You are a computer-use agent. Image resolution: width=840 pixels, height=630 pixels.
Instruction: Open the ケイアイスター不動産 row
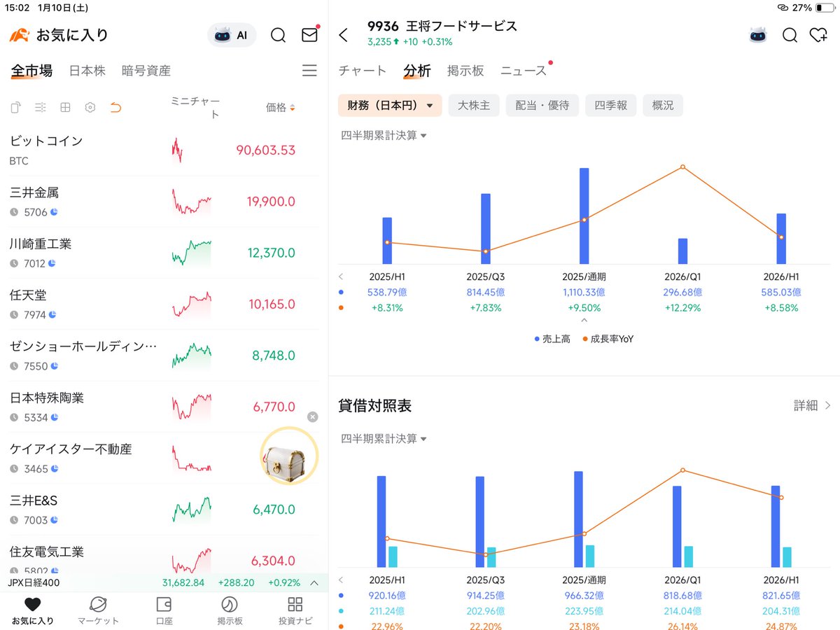[164, 458]
